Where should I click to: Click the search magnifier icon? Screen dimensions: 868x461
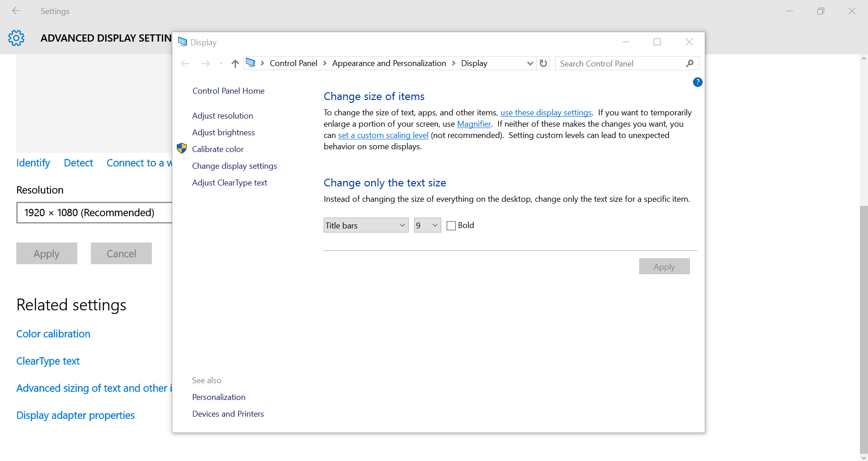click(x=689, y=63)
